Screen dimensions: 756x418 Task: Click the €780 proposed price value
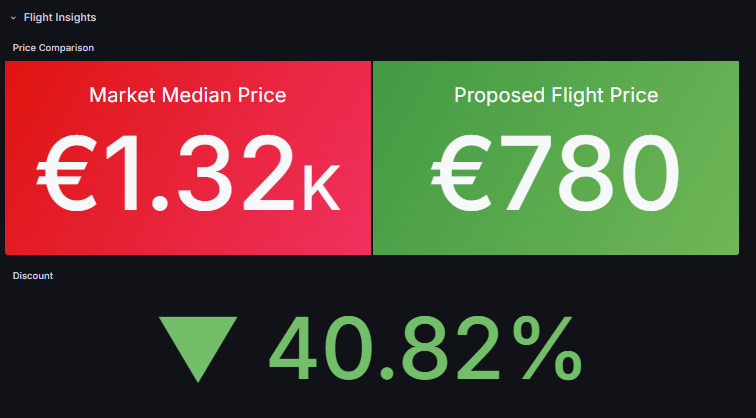[556, 175]
